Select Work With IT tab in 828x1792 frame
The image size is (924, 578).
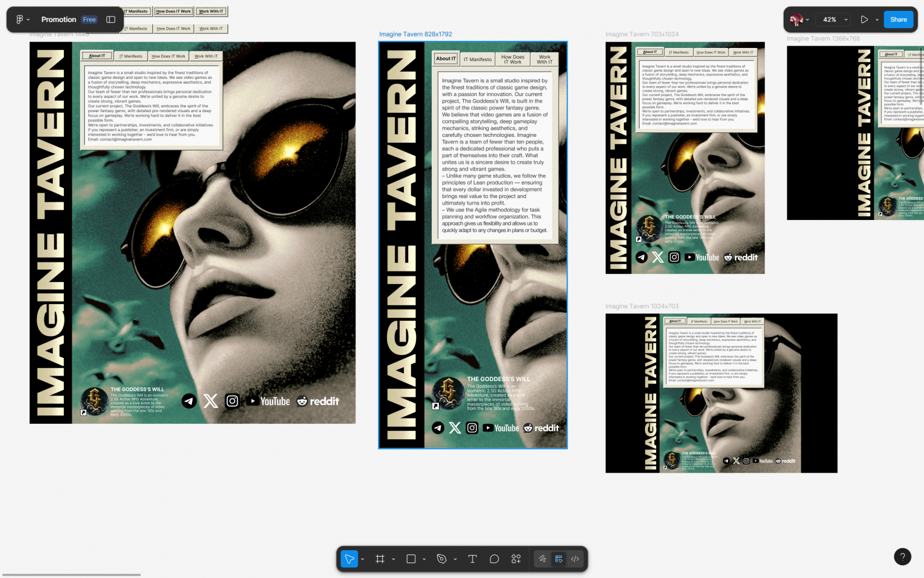pyautogui.click(x=545, y=59)
